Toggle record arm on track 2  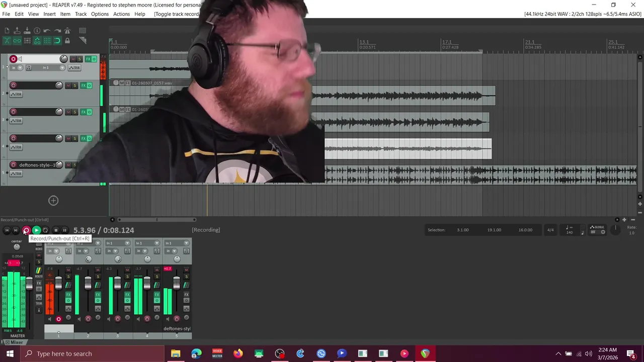coord(14,85)
